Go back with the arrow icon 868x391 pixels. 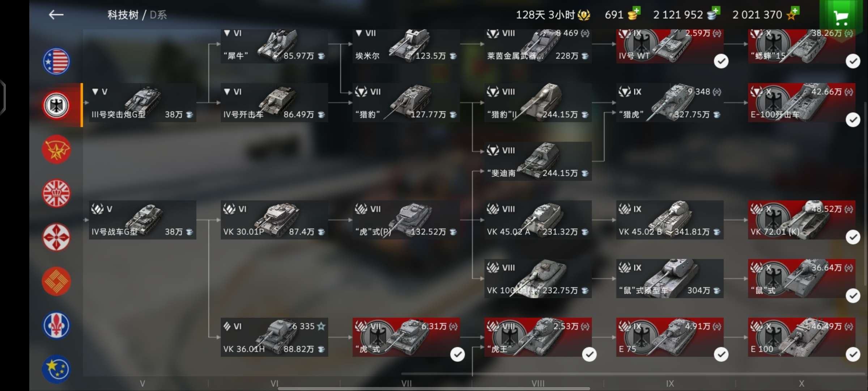[x=56, y=15]
